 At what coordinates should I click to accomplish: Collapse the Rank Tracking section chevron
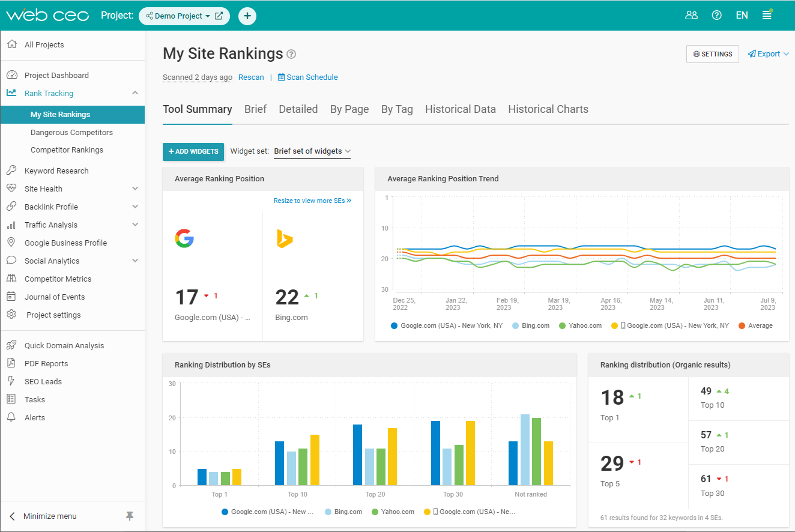135,93
